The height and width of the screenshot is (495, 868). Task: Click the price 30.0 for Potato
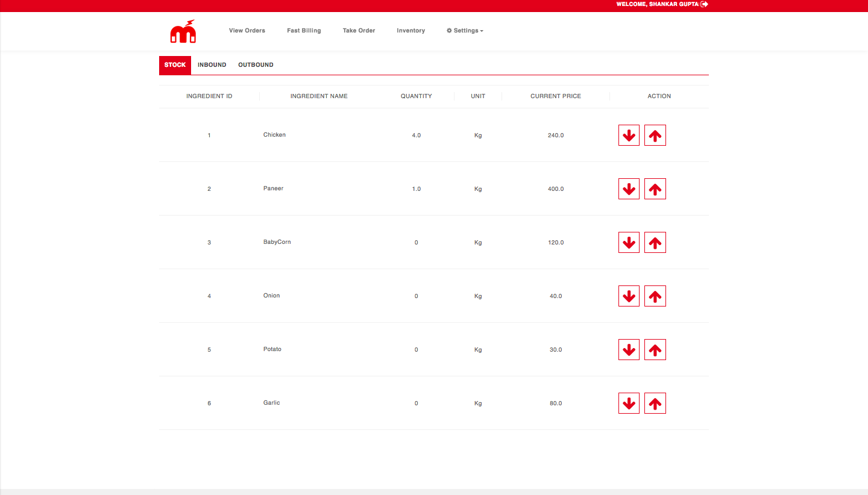tap(556, 350)
